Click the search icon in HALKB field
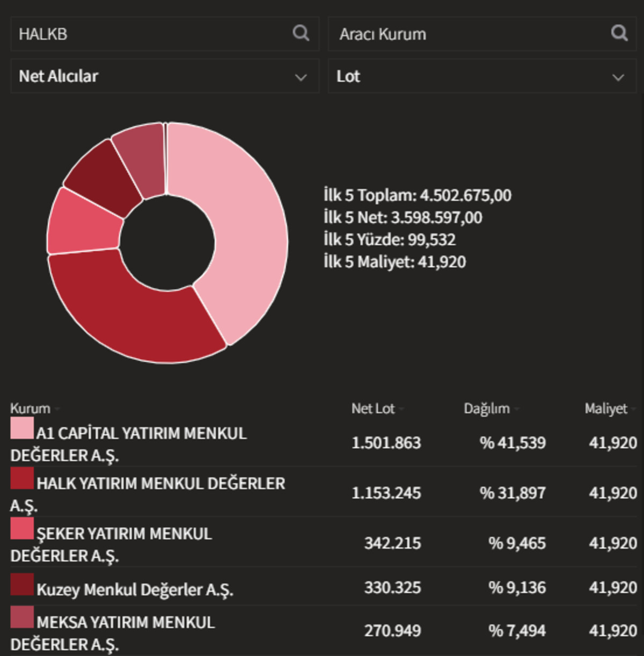Image resolution: width=644 pixels, height=656 pixels. point(301,34)
